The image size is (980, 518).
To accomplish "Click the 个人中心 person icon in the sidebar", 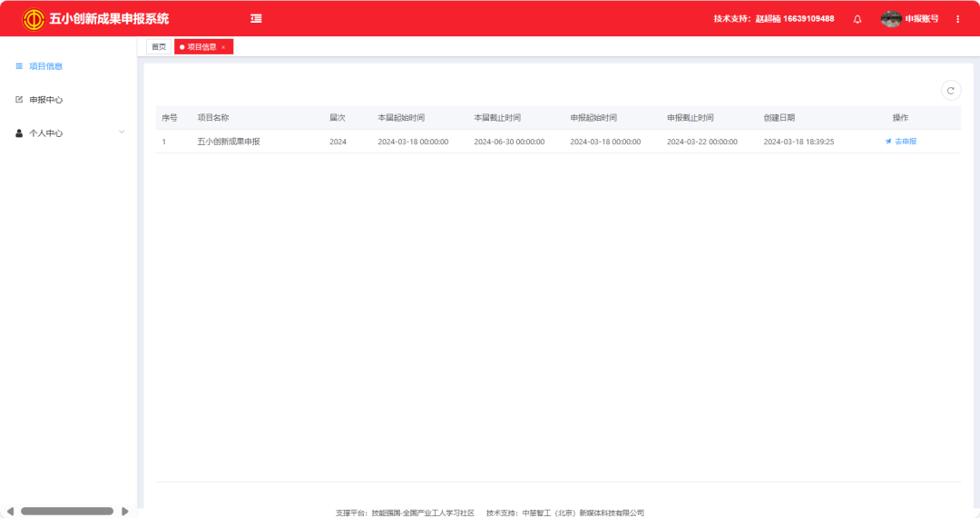I will [19, 133].
